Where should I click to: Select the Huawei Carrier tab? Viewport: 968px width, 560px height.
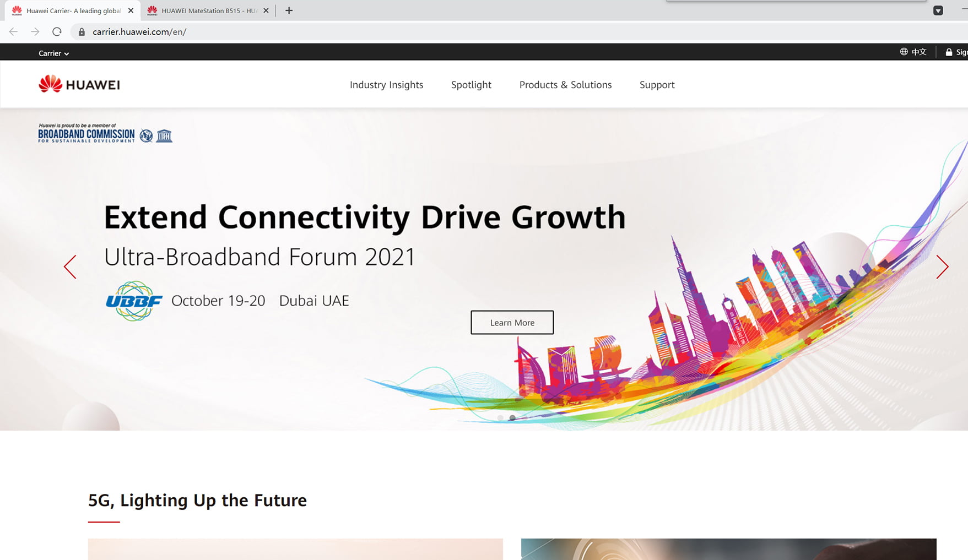[x=72, y=10]
